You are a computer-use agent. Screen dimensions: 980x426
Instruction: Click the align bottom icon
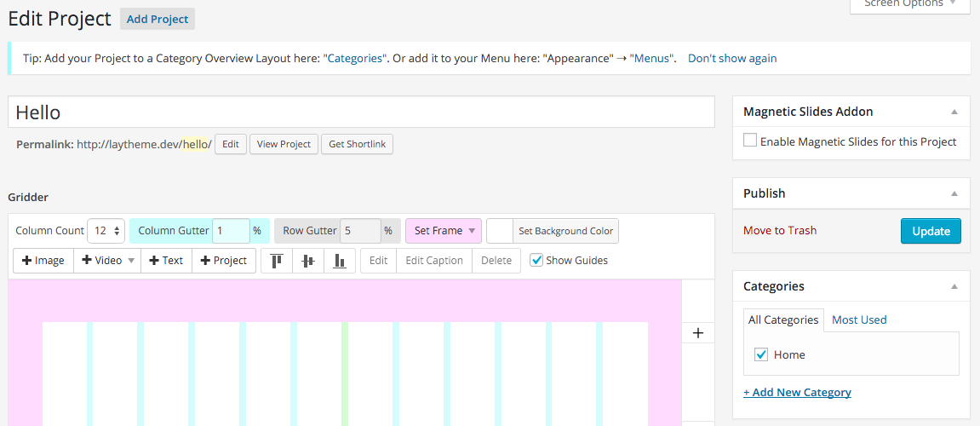tap(339, 261)
